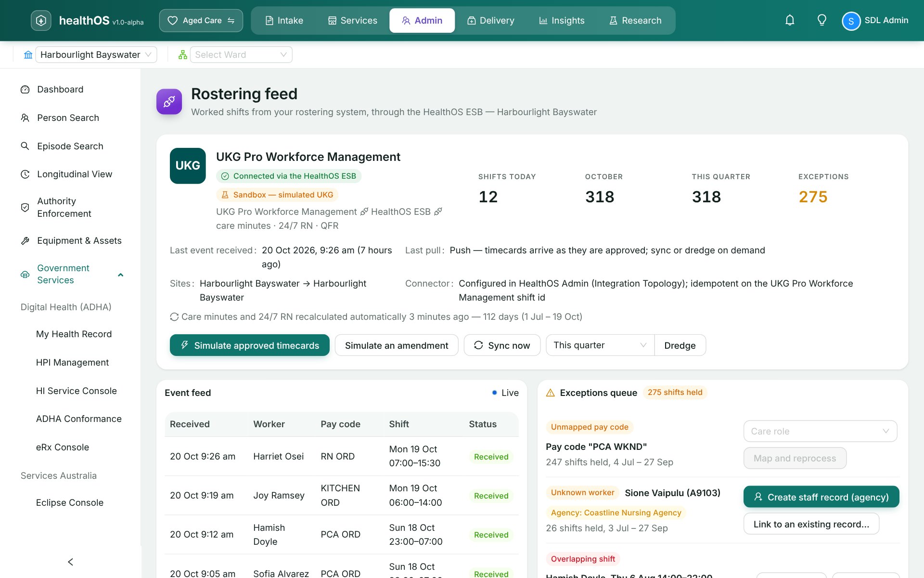Click the Episode Search magnifier icon

point(25,146)
